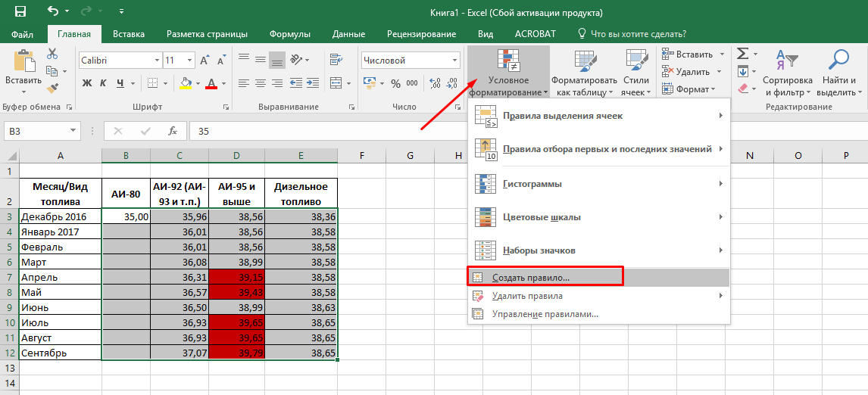Open Гистограммы submenu
This screenshot has width=868, height=395.
point(599,184)
